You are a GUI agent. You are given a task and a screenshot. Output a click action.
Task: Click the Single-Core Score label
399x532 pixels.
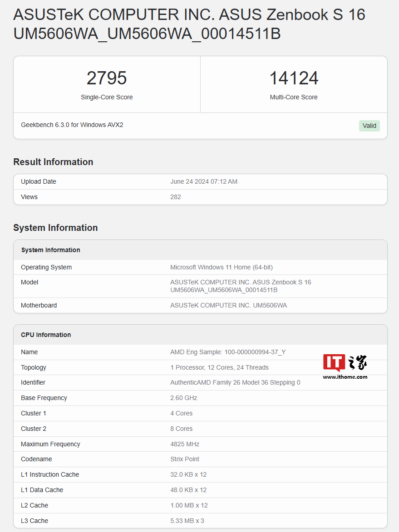coord(107,97)
